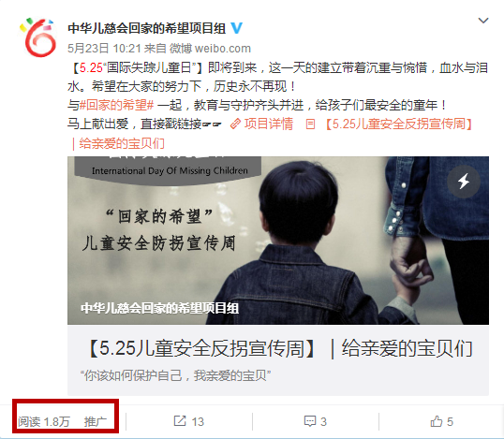Open the 项目详情 link

(269, 124)
